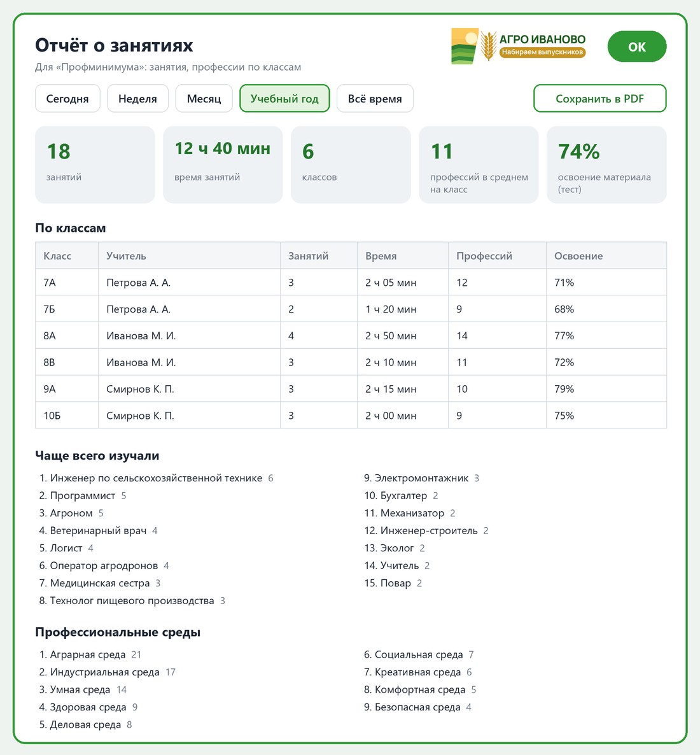The image size is (700, 755).
Task: Click the 2 ч 50 мин time cell
Action: 403,335
